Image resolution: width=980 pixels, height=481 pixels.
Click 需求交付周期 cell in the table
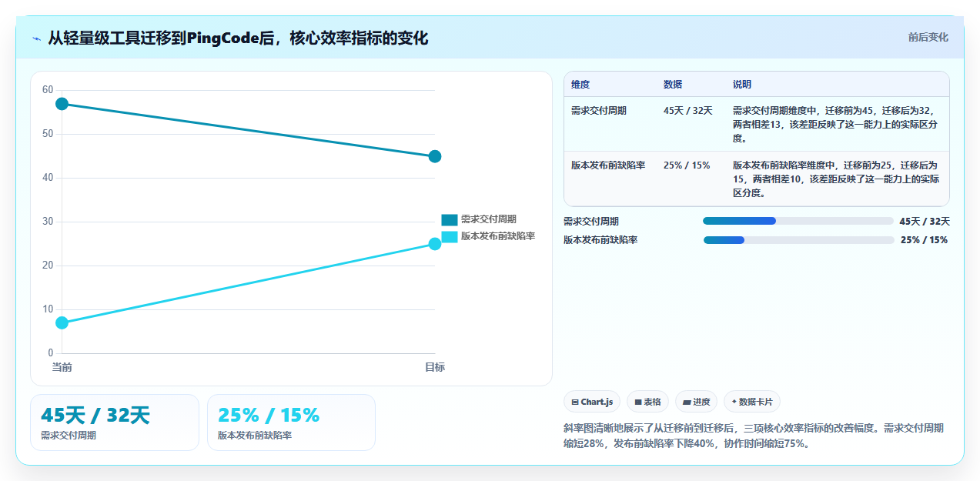(599, 111)
